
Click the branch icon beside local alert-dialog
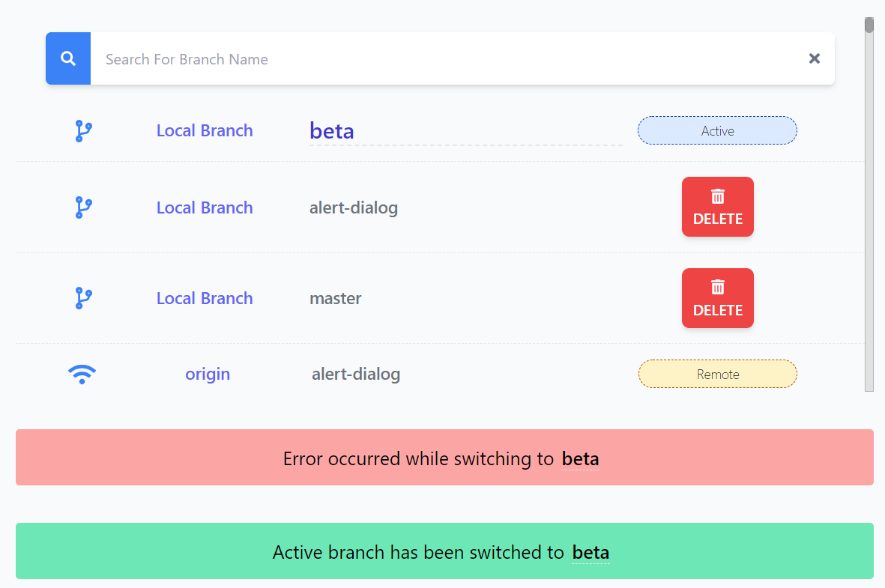tap(83, 207)
